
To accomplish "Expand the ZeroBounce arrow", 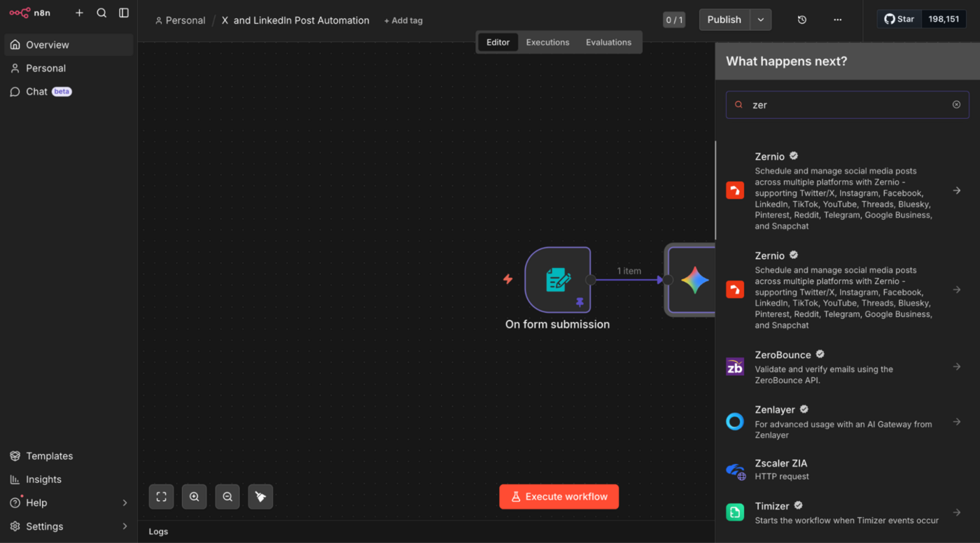I will 957,367.
